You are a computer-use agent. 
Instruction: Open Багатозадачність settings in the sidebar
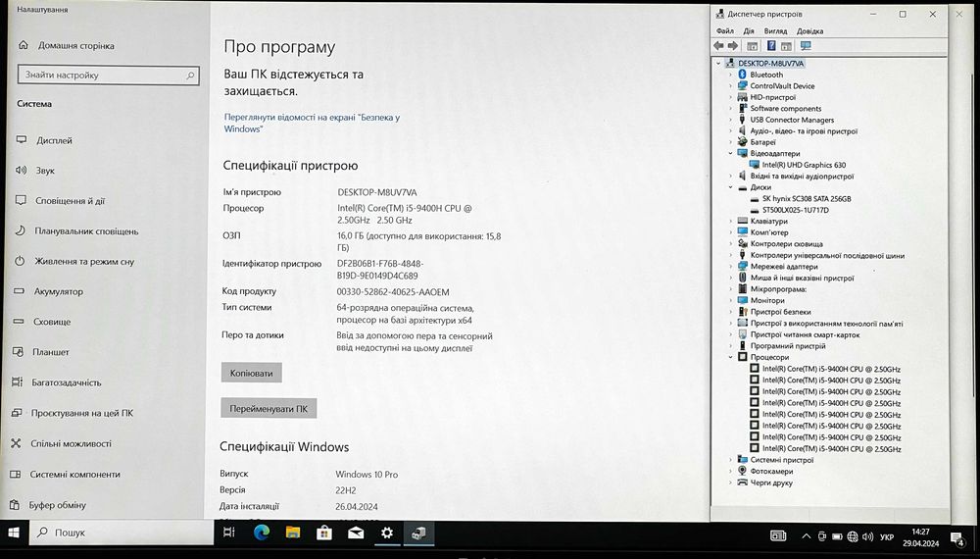67,382
